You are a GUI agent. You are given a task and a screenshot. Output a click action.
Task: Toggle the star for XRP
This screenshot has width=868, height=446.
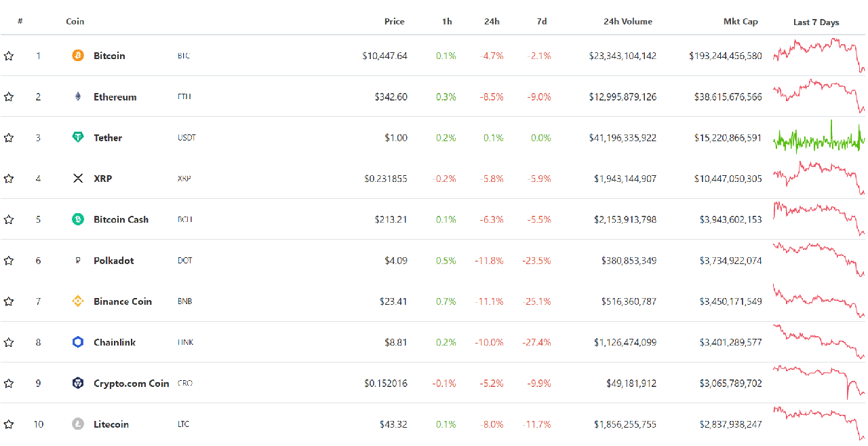[9, 179]
